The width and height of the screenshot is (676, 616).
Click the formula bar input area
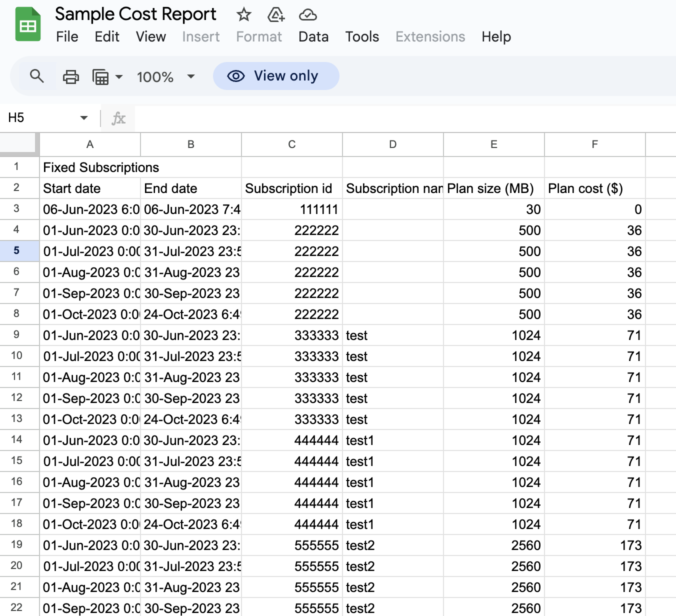[405, 118]
